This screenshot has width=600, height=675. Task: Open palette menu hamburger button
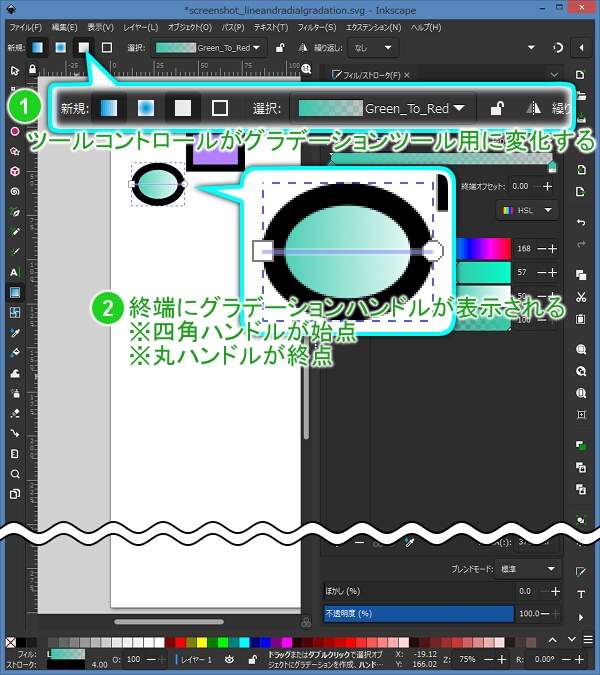point(588,639)
